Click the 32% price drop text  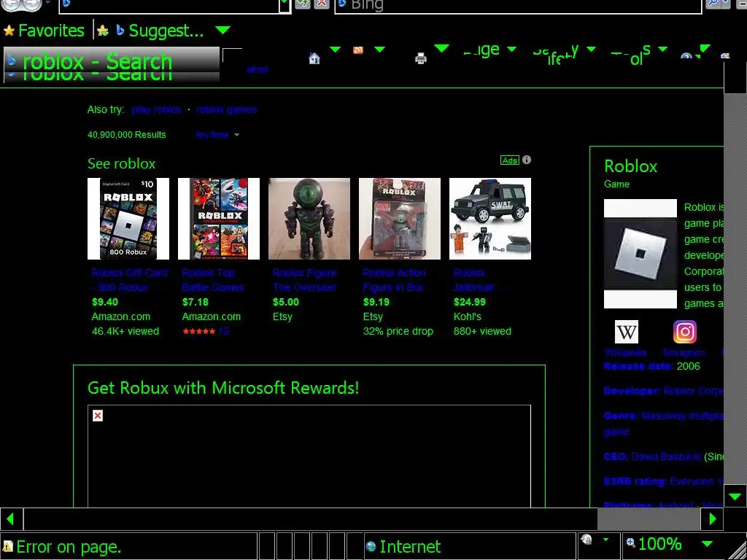[x=398, y=332]
